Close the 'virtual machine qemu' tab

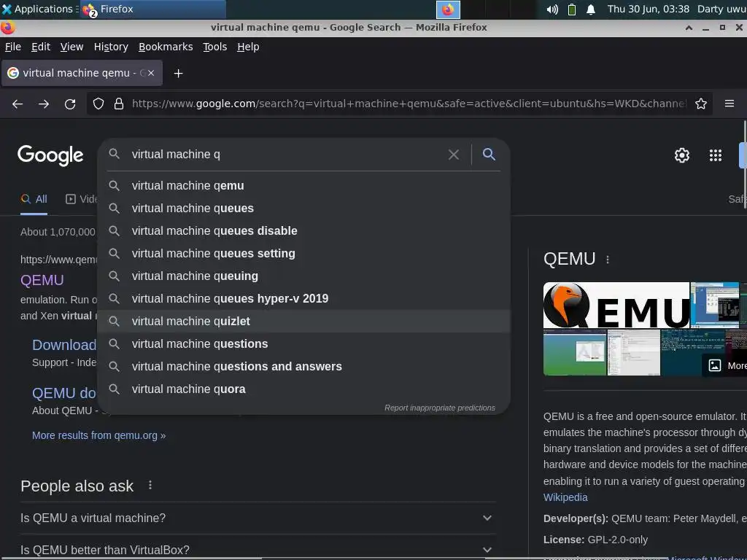(x=151, y=73)
